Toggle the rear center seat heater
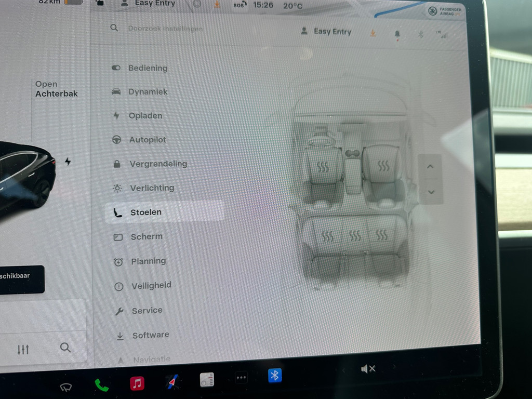532x399 pixels. [355, 236]
